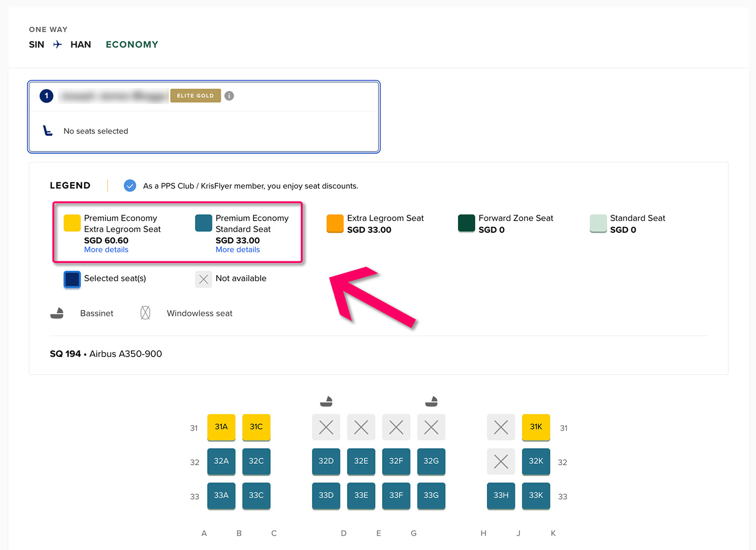Click the Bassinet legend icon

[x=57, y=313]
